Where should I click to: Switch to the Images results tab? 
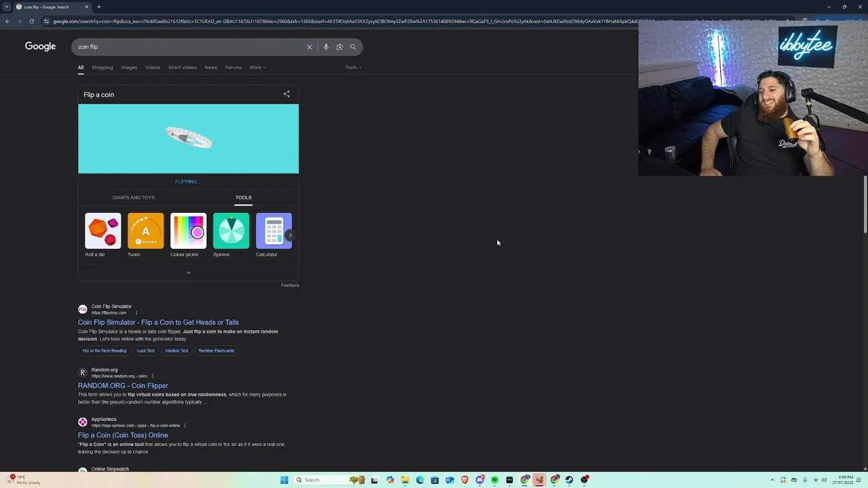click(129, 67)
